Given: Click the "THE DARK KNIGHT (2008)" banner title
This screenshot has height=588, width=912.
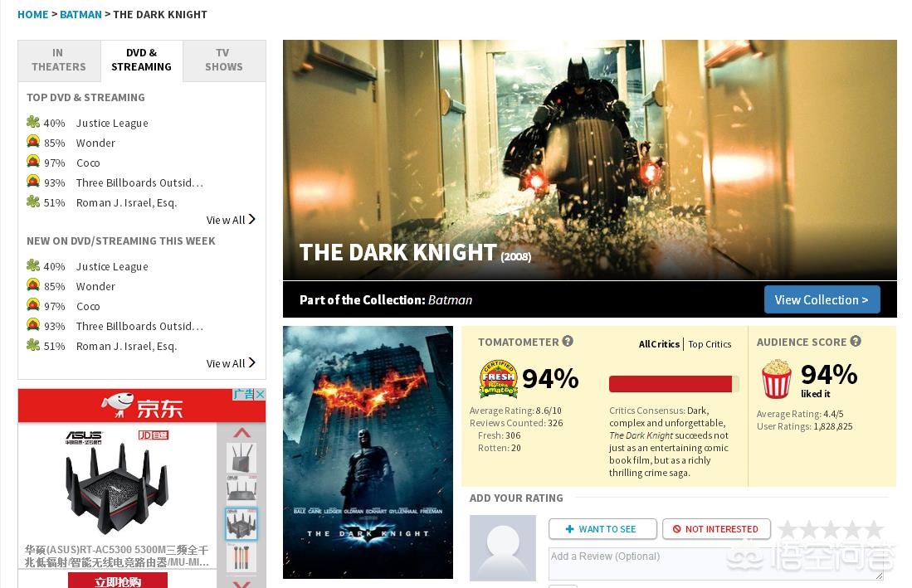Looking at the screenshot, I should tap(415, 253).
